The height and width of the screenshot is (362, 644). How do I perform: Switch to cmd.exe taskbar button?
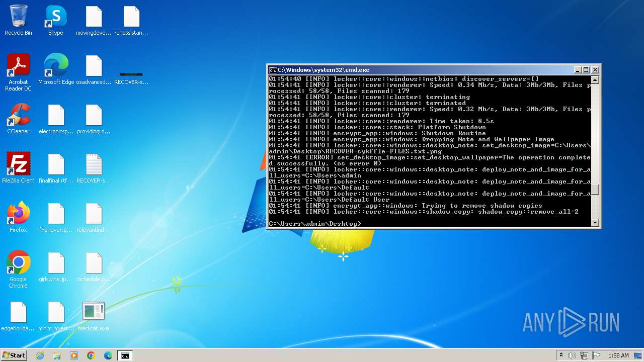[x=125, y=355]
